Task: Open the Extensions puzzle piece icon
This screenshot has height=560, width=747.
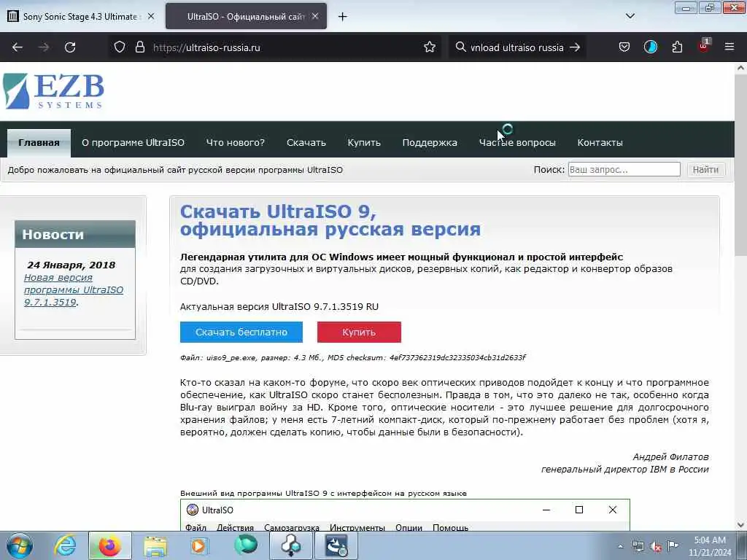Action: point(677,47)
